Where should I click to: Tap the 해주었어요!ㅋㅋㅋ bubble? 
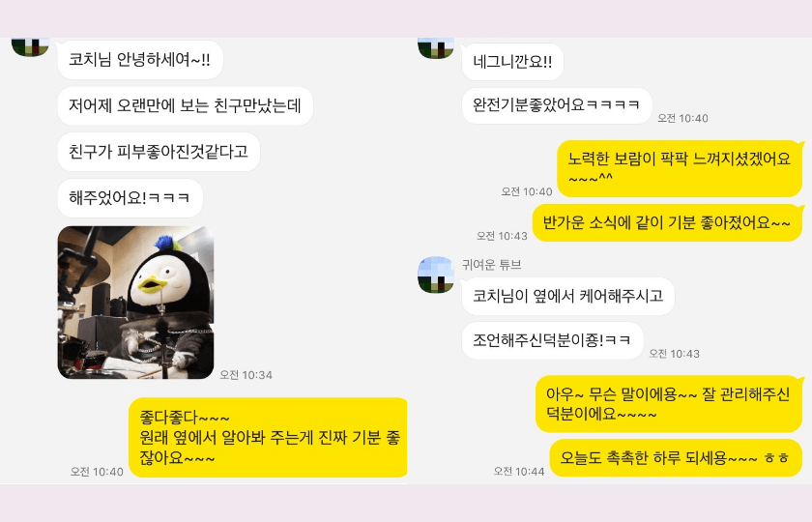(x=130, y=198)
